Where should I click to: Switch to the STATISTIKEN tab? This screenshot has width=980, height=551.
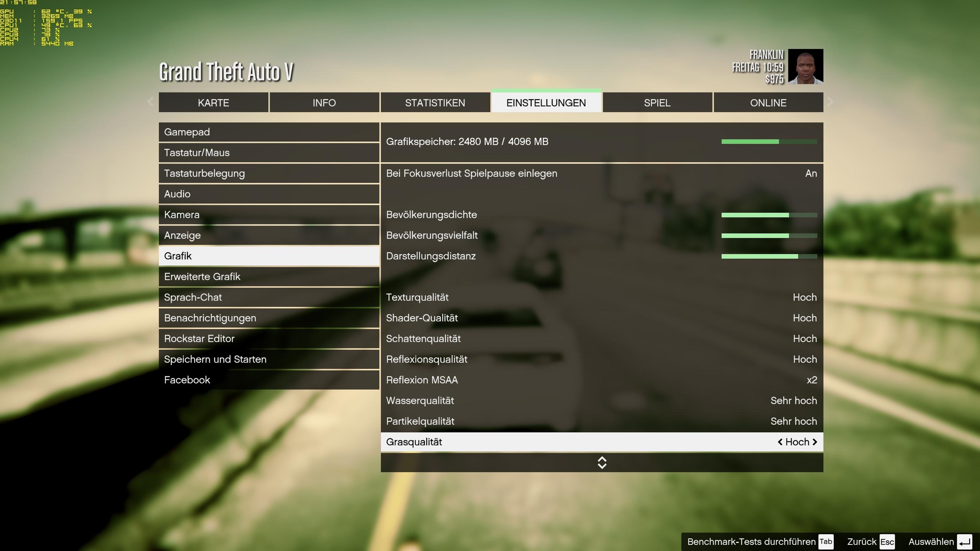(x=435, y=103)
